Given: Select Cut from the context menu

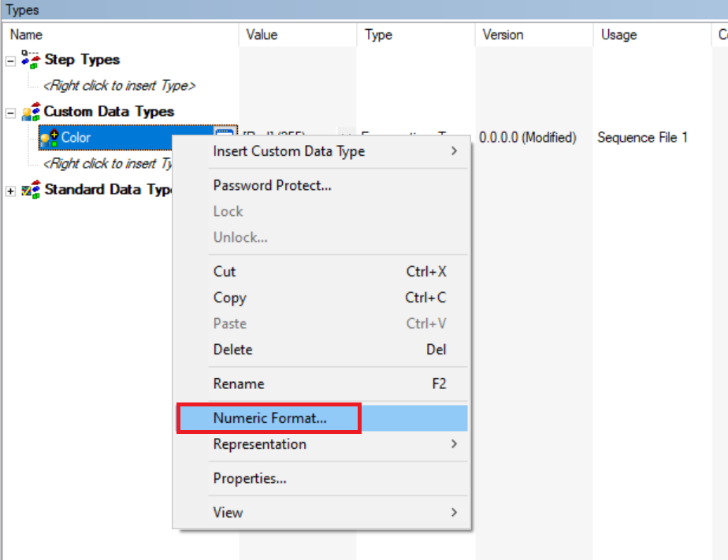Looking at the screenshot, I should pos(225,271).
